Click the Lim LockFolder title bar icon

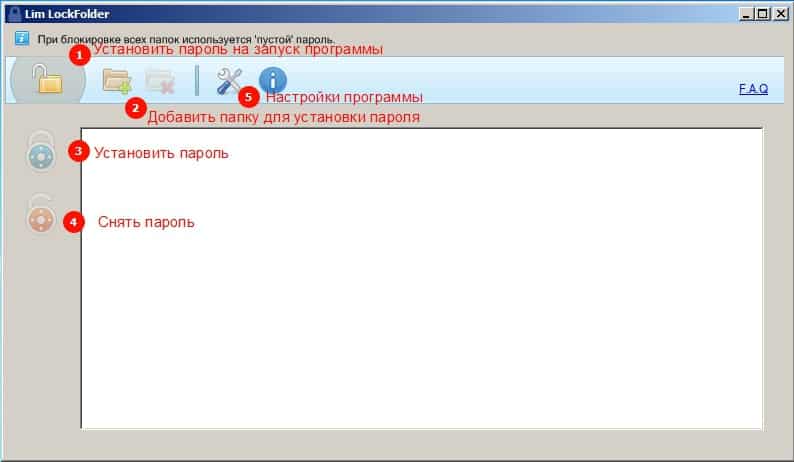pos(14,14)
